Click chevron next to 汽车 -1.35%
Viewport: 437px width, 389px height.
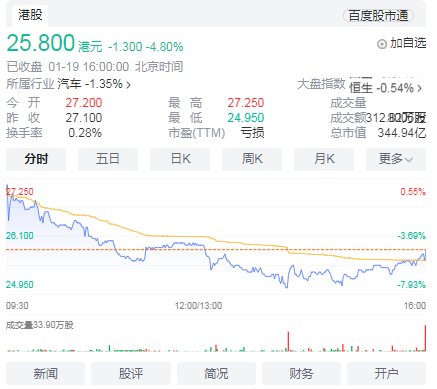(128, 85)
